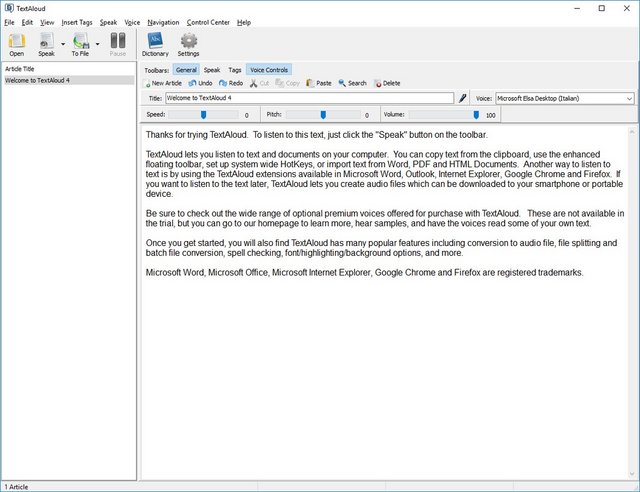
Task: Click the Redo button
Action: point(231,83)
